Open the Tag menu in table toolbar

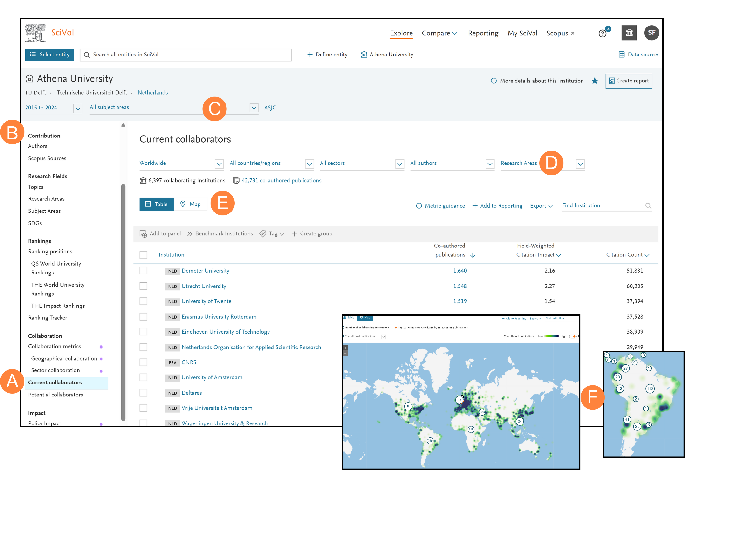point(272,234)
